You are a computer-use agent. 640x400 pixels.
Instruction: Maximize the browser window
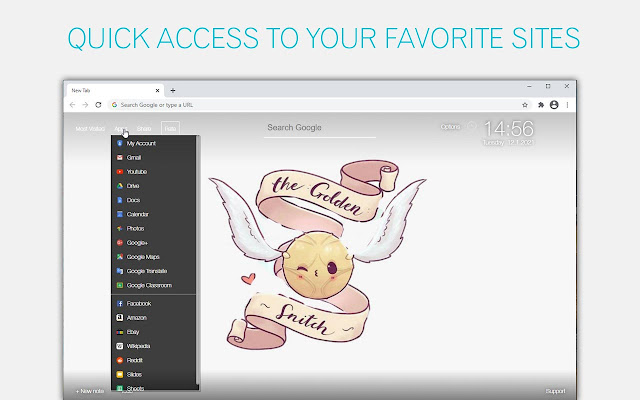tap(548, 86)
